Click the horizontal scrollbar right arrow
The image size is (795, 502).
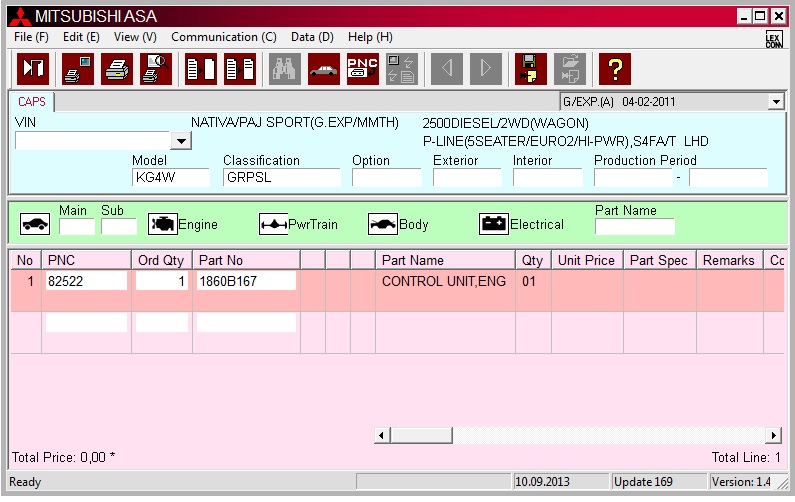click(773, 435)
